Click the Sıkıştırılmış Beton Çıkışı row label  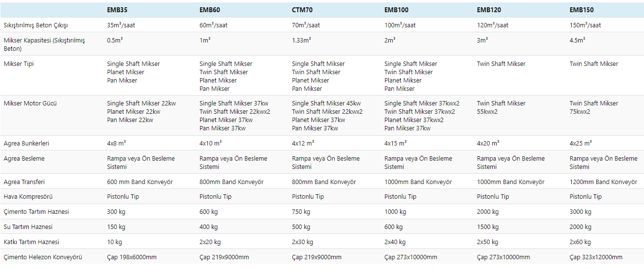[x=36, y=25]
